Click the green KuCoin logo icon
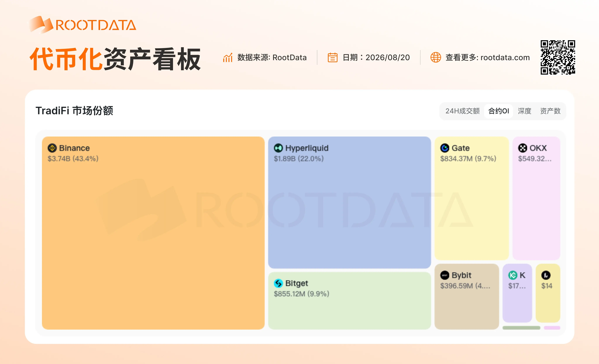The image size is (599, 364). click(513, 275)
